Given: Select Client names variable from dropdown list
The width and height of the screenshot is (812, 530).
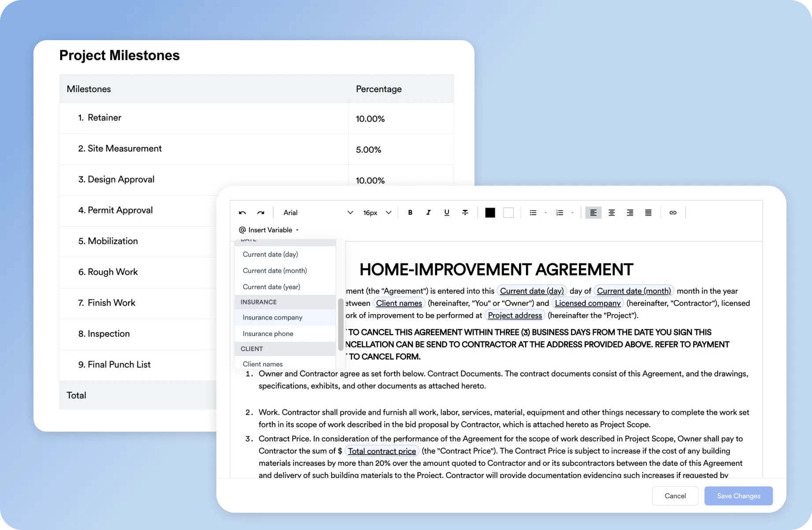Looking at the screenshot, I should tap(285, 363).
